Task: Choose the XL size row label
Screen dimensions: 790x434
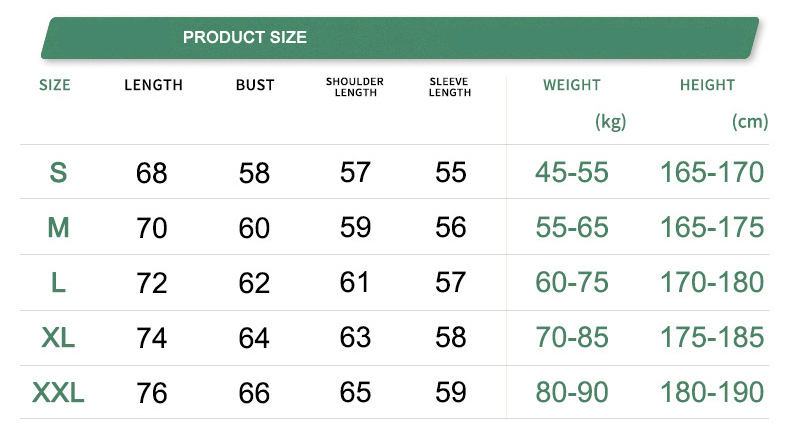Action: point(58,338)
